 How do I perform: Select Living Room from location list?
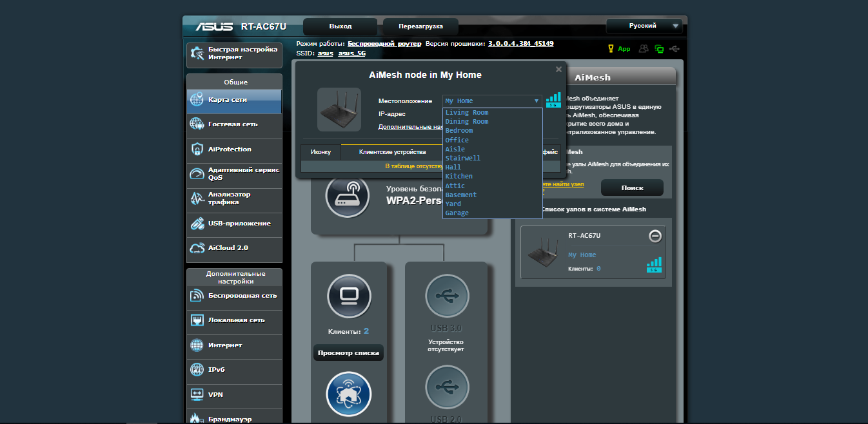(x=467, y=113)
